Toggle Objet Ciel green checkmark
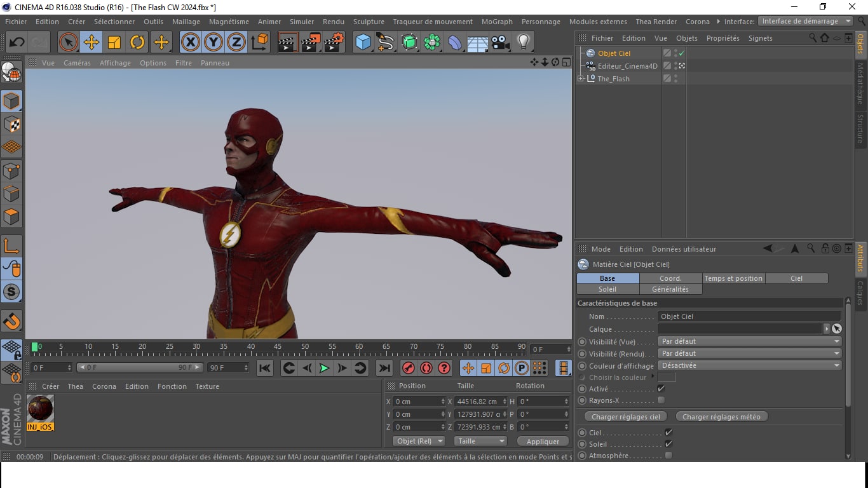The height and width of the screenshot is (488, 868). [682, 53]
